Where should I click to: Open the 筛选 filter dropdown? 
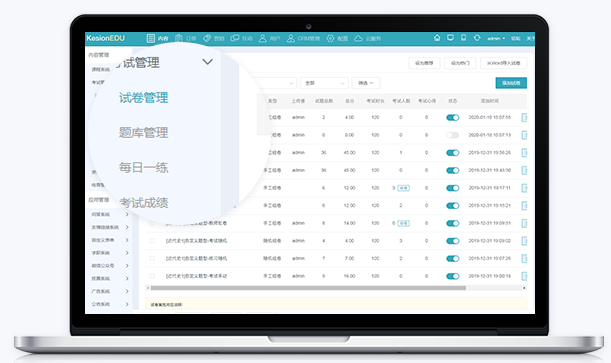coord(366,83)
